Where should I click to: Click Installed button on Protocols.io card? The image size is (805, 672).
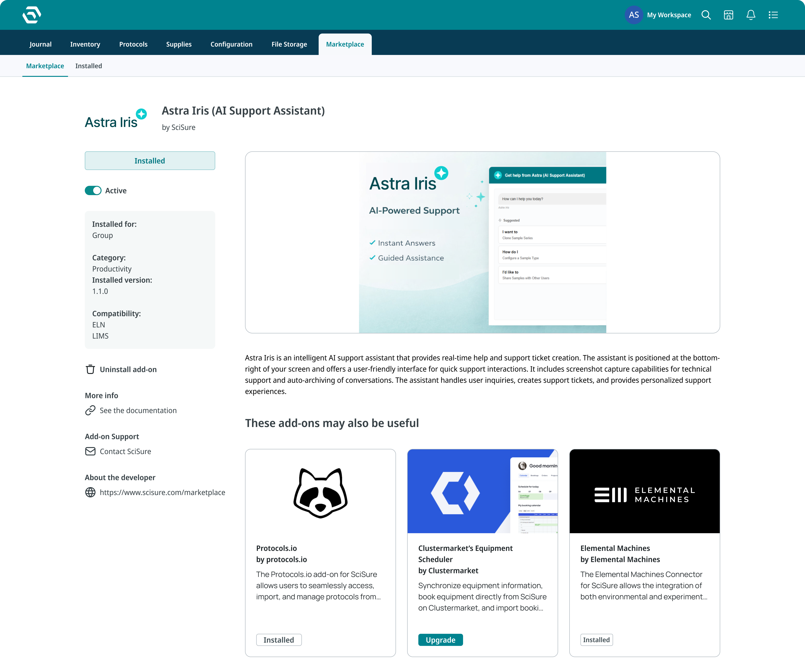[279, 640]
